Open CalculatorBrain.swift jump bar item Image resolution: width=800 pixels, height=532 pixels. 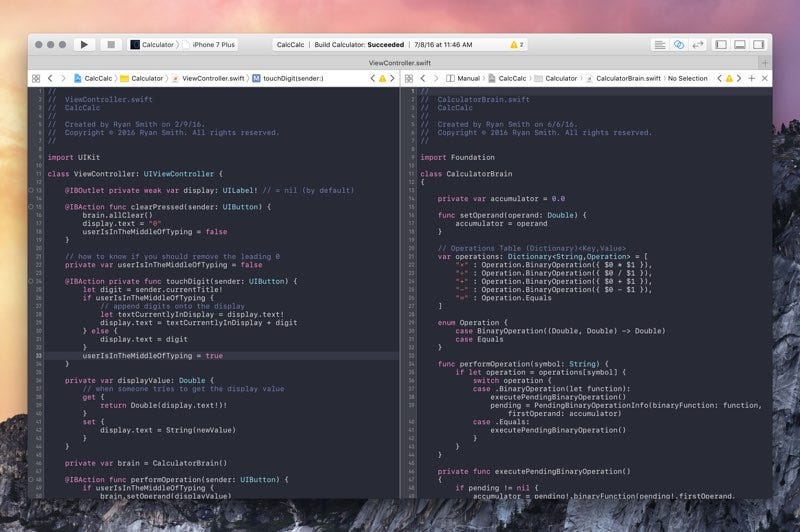[x=623, y=79]
